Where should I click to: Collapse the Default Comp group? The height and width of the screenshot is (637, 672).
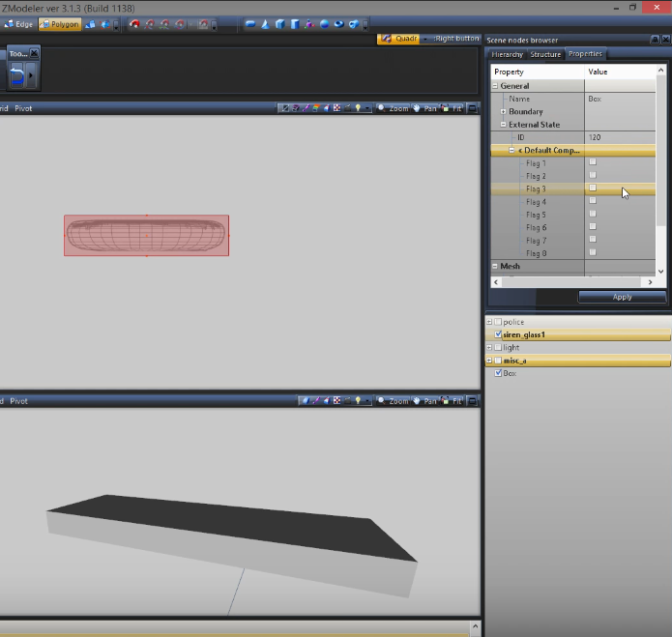click(x=511, y=151)
